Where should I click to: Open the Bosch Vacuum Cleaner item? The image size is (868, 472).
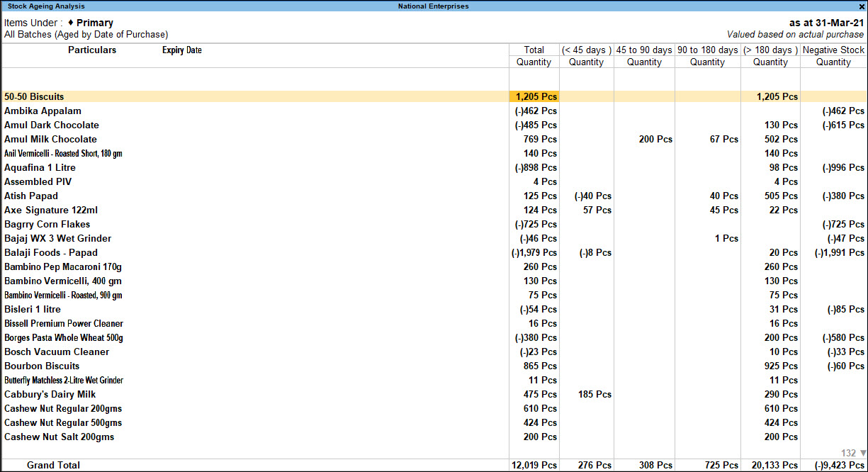click(x=57, y=352)
